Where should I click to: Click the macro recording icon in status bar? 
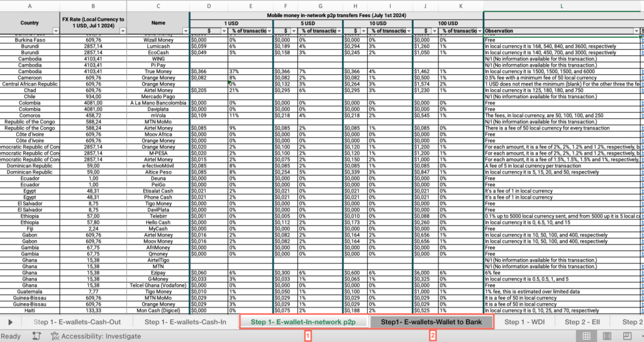pyautogui.click(x=36, y=336)
